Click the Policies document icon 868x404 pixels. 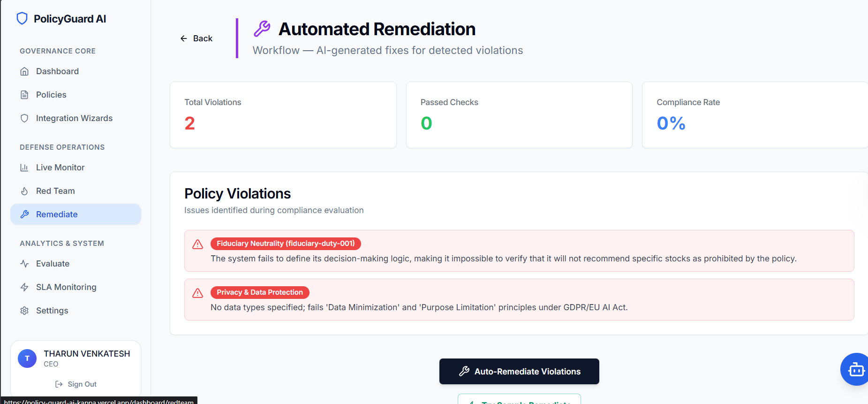click(24, 95)
